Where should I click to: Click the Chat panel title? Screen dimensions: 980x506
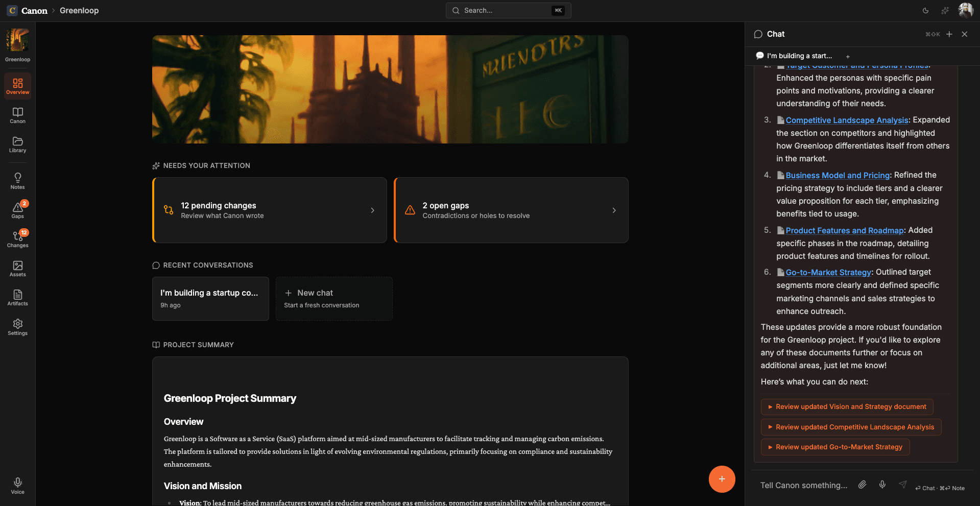[x=775, y=34]
